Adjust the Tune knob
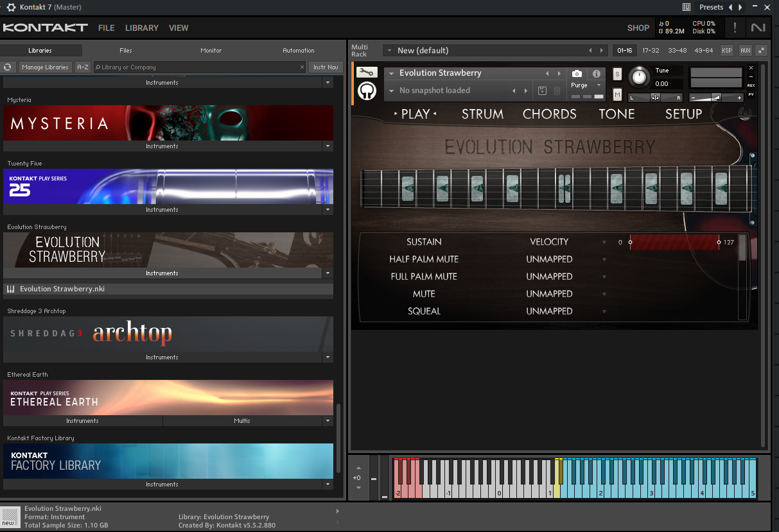Screen dimensions: 779x532 (x=639, y=77)
